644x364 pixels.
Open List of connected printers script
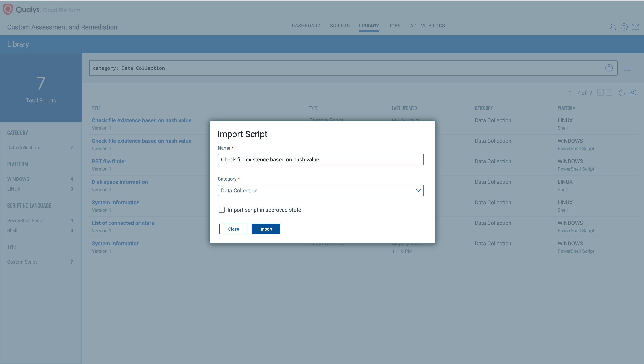tap(123, 223)
